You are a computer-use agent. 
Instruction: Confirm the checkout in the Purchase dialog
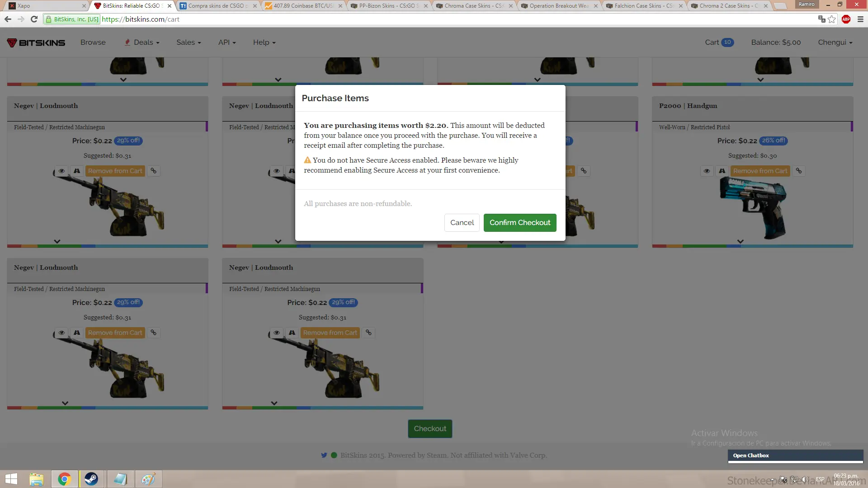tap(520, 223)
